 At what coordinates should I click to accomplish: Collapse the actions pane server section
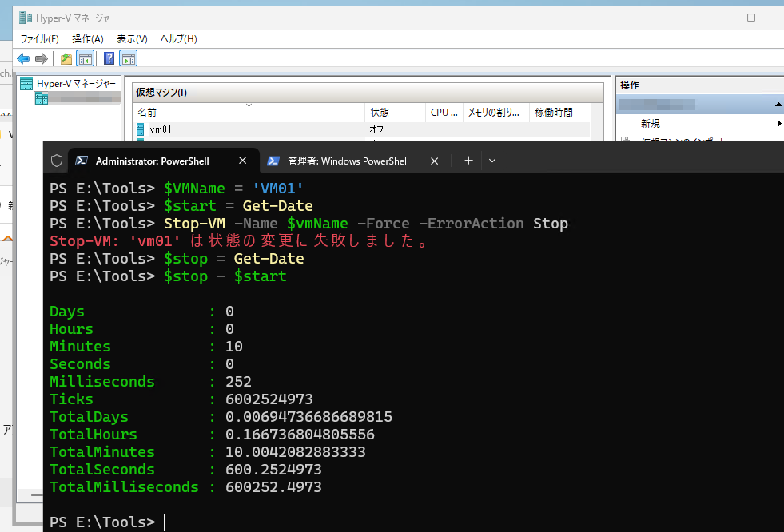click(778, 105)
